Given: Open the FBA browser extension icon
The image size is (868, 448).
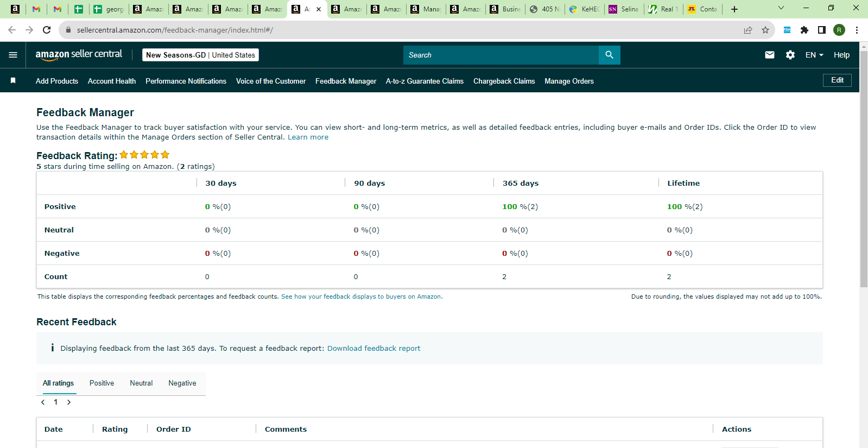Looking at the screenshot, I should [x=787, y=30].
